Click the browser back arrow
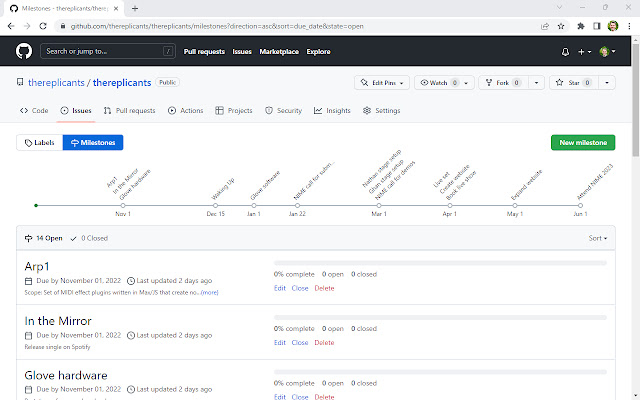Viewport: 640px width, 400px height. coord(11,24)
